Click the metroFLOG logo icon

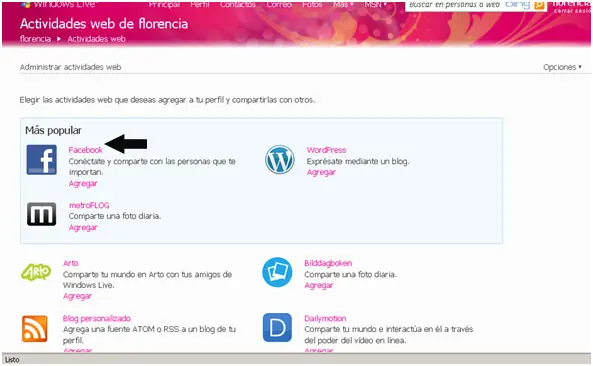[42, 214]
